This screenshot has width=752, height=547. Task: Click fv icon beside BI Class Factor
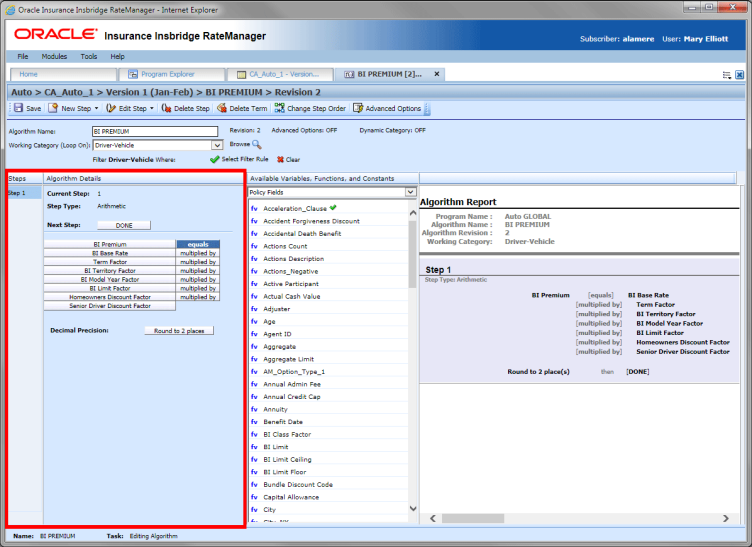[x=254, y=434]
